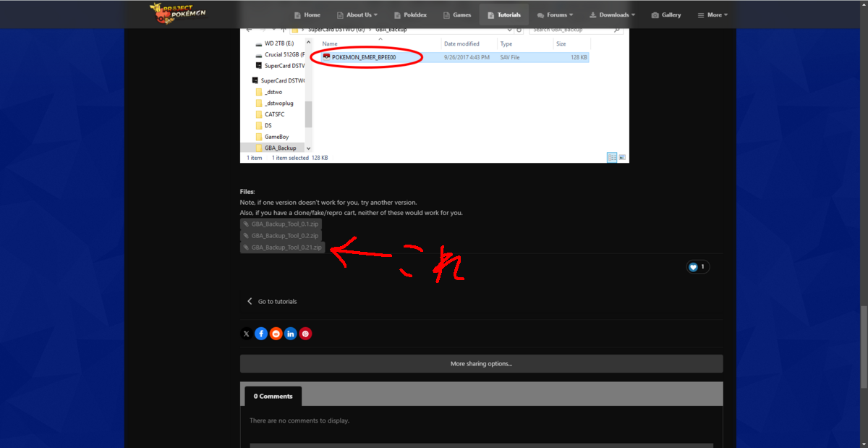Download GBA_Backup_Tool_0.21.zip attachment
868x448 pixels.
(283, 248)
